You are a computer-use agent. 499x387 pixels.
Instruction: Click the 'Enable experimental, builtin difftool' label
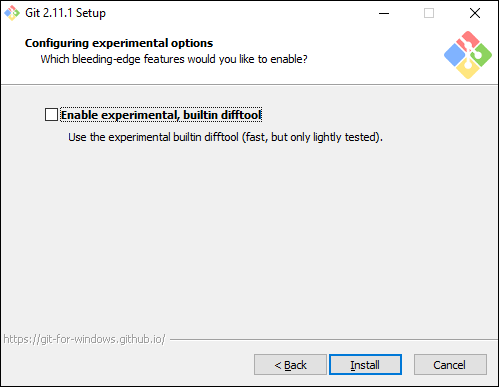[x=161, y=115]
